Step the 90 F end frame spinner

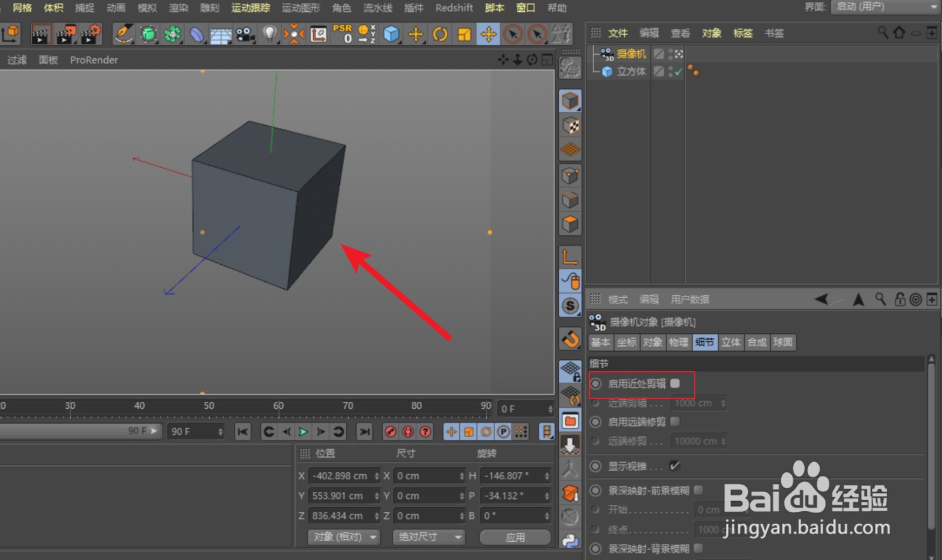click(221, 432)
